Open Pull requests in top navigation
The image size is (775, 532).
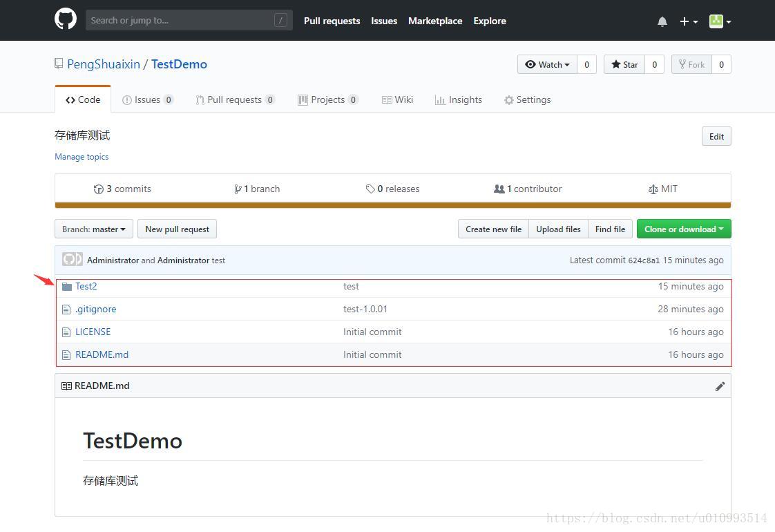pyautogui.click(x=332, y=21)
